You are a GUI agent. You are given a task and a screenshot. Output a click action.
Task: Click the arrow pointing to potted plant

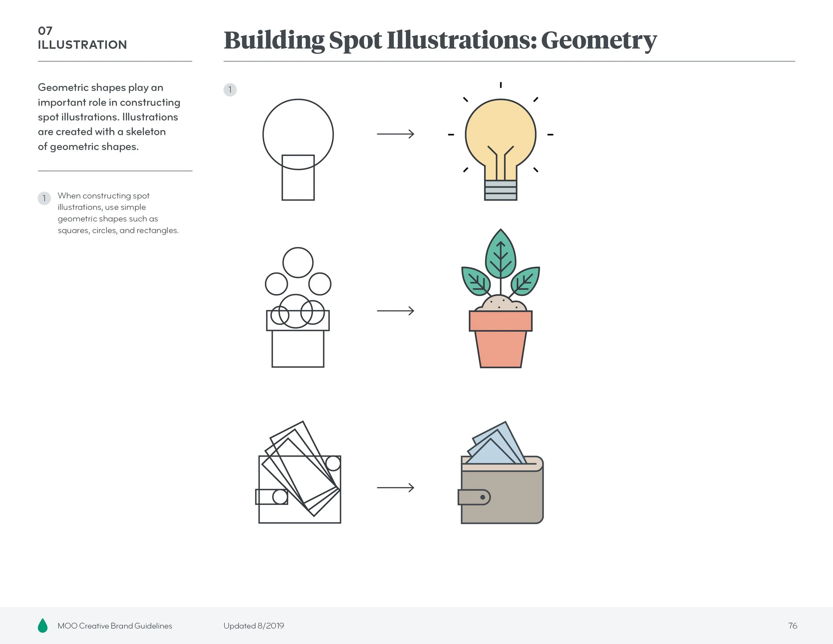pos(396,311)
